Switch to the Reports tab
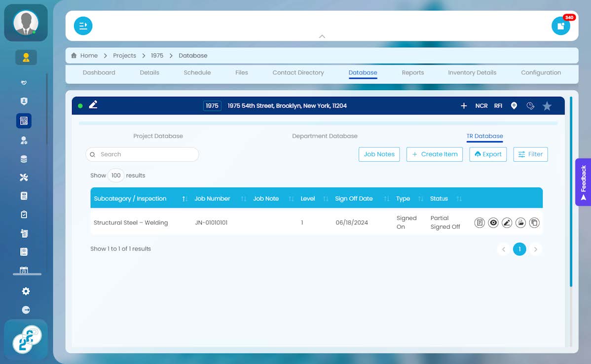The width and height of the screenshot is (591, 364). click(x=413, y=73)
